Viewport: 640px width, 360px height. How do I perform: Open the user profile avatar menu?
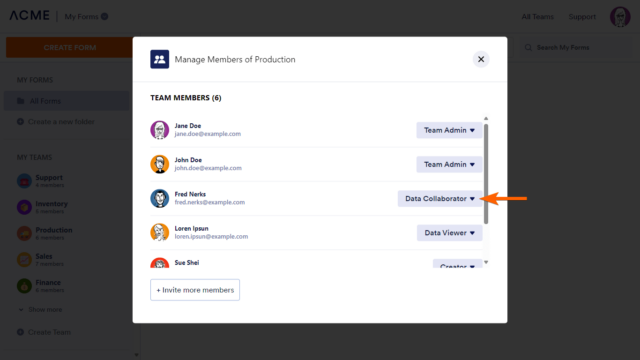point(620,17)
